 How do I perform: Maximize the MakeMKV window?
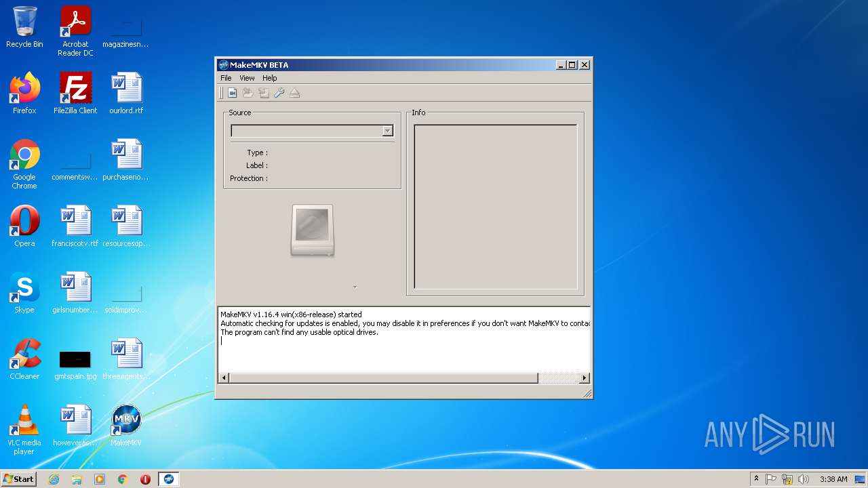pyautogui.click(x=572, y=65)
